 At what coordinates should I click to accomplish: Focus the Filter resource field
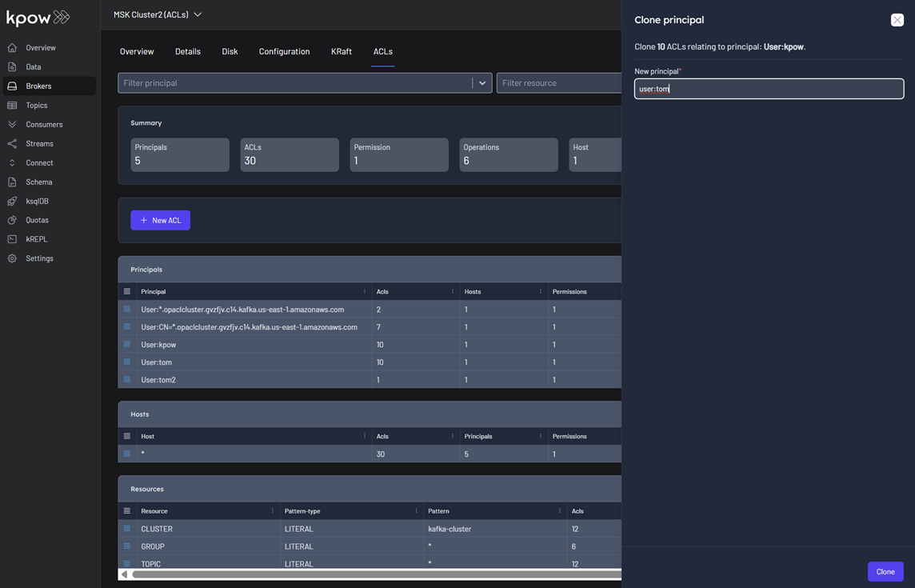(559, 83)
